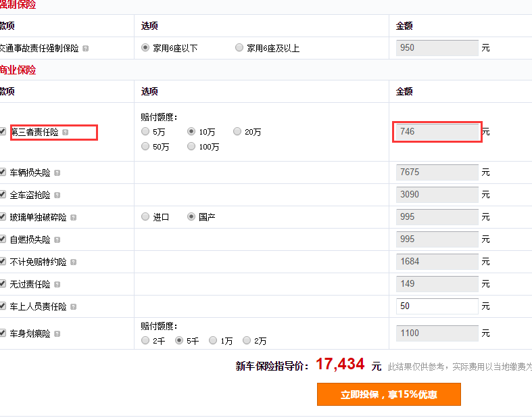The image size is (532, 420).
Task: Uncheck 第三者责任险 checkbox
Action: click(x=3, y=131)
